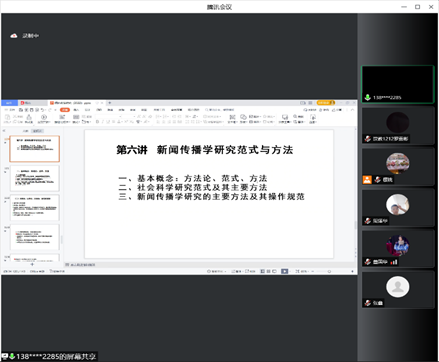
Task: Click the network signal bars icon on participant tile
Action: point(394,262)
